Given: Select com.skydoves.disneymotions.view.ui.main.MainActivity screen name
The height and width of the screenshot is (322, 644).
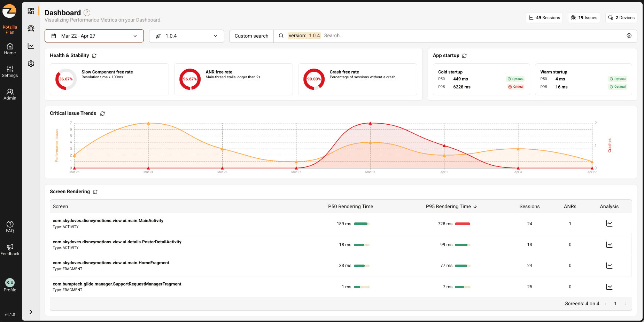Looking at the screenshot, I should point(108,221).
